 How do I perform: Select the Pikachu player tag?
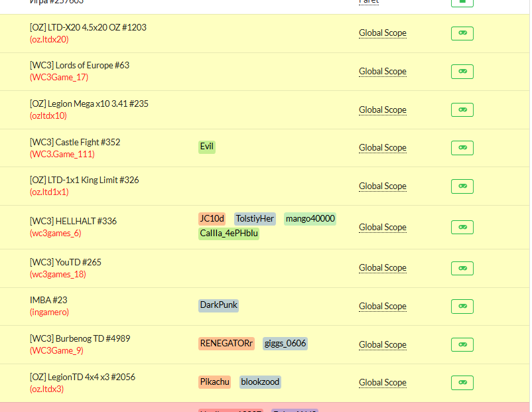click(215, 381)
